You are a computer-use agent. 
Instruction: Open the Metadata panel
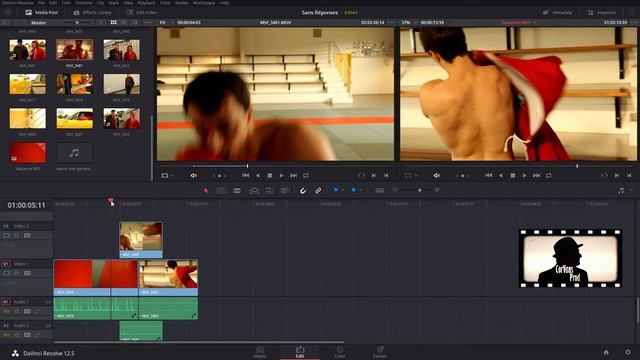click(558, 13)
